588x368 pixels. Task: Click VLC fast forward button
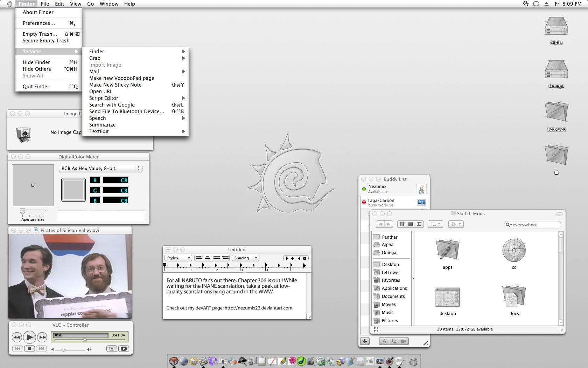coord(42,338)
